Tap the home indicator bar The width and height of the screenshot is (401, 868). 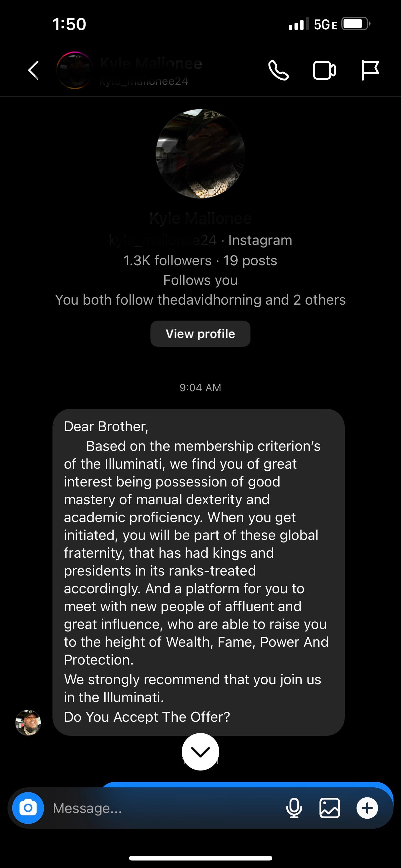coord(200,858)
